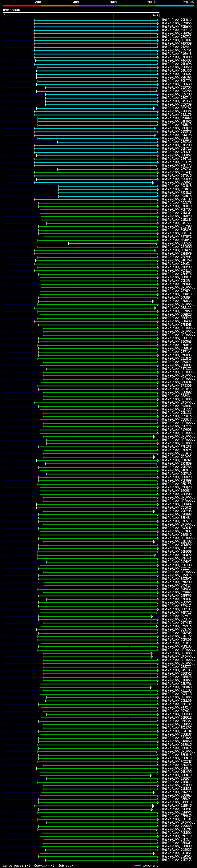Click the cyan ~100% identity legend segment
The image size is (197, 868).
pos(175,6)
